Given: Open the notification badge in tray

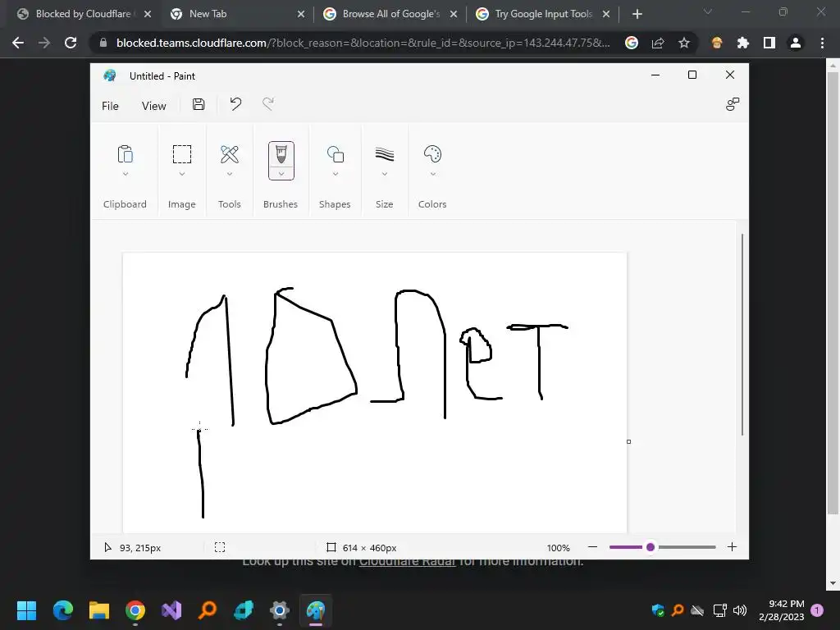Looking at the screenshot, I should point(817,610).
